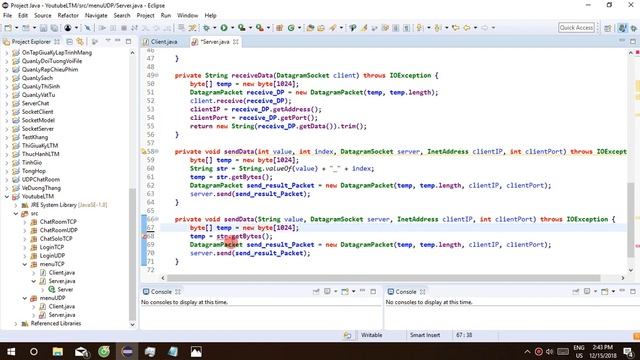Maximize the right Console view
The image size is (640, 360).
(633, 291)
